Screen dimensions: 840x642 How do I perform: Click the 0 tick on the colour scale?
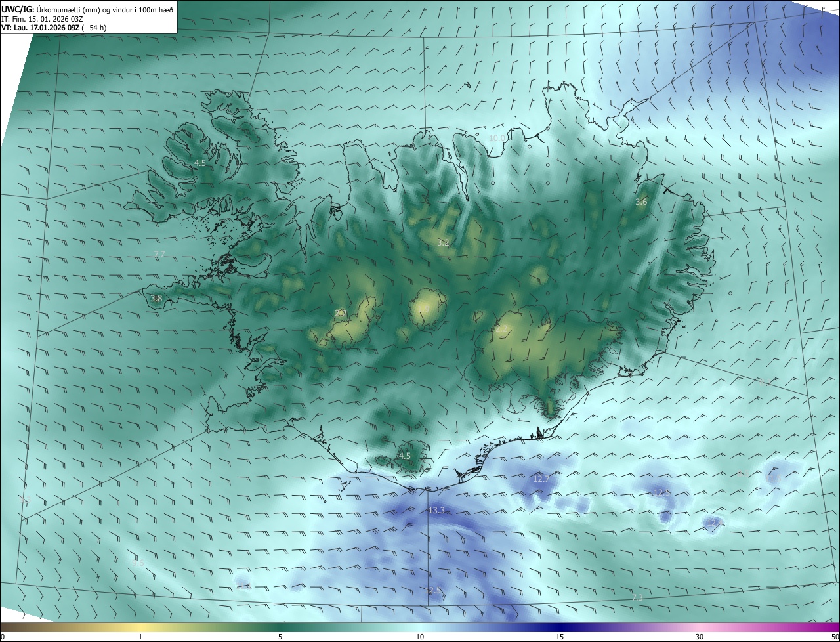(3, 637)
